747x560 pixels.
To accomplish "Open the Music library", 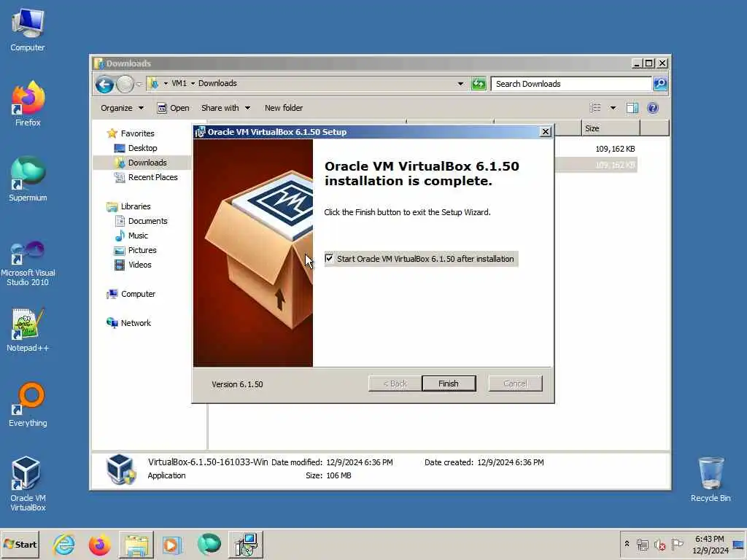I will coord(138,236).
